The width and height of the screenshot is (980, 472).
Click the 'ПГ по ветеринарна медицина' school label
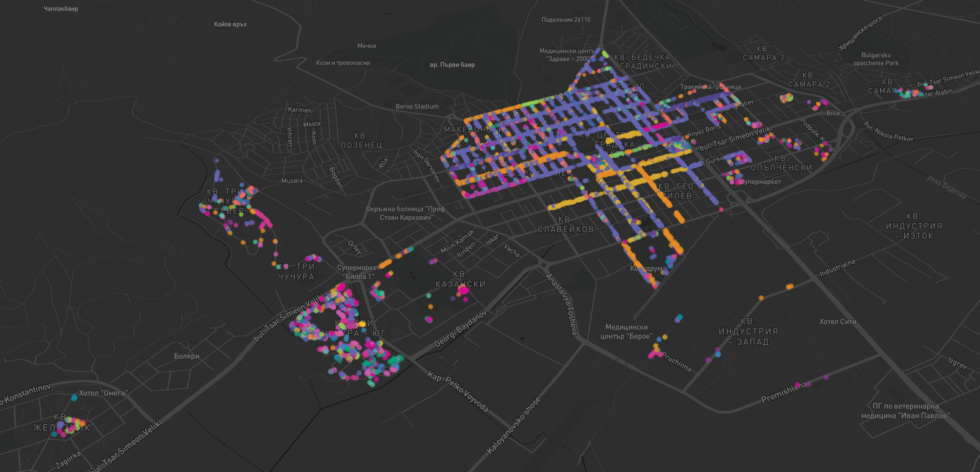pos(906,411)
